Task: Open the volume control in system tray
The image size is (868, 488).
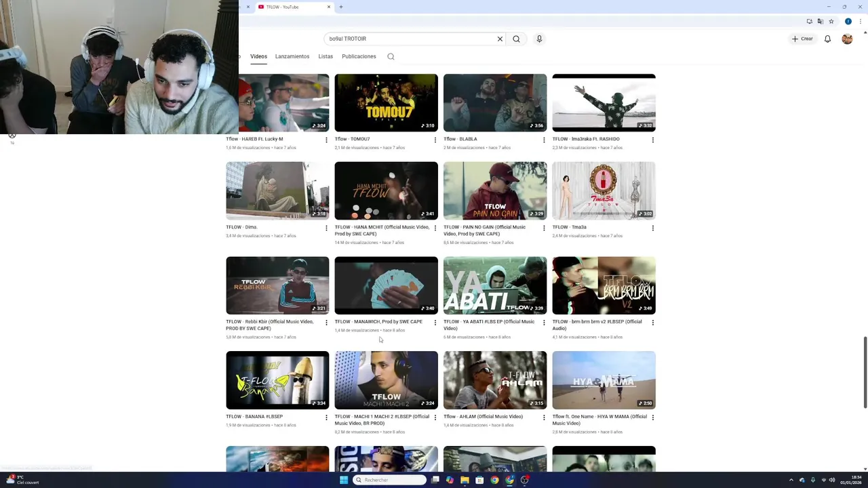Action: [x=832, y=480]
